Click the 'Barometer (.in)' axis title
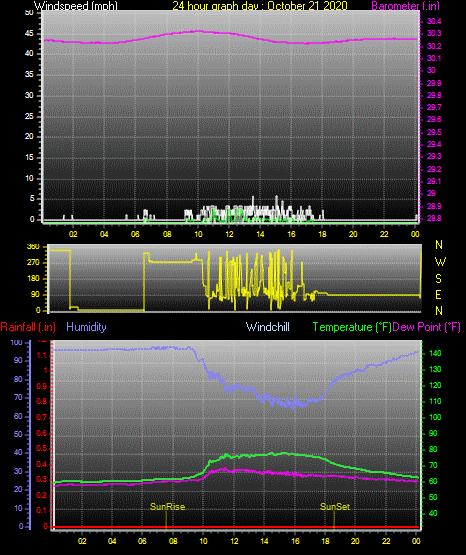 (405, 6)
